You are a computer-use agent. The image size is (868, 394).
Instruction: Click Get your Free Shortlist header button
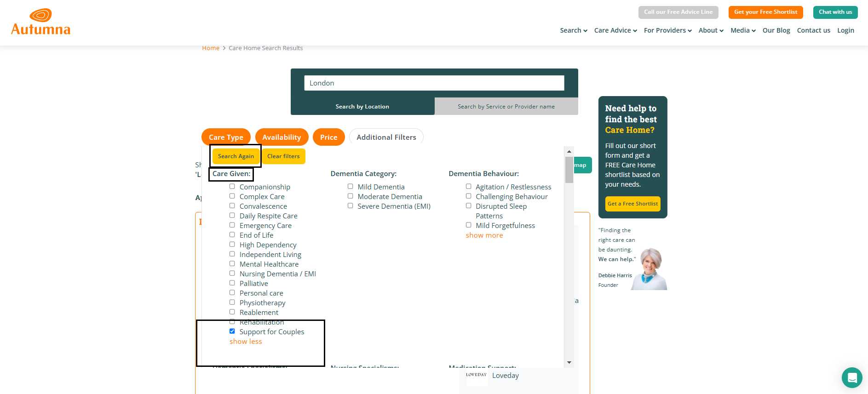click(x=765, y=12)
